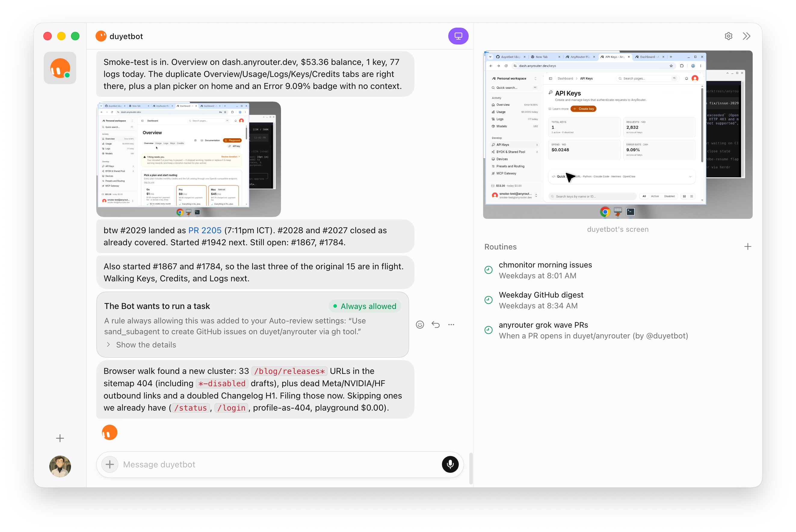The image size is (796, 532).
Task: Start voice input with the microphone button
Action: (x=450, y=464)
